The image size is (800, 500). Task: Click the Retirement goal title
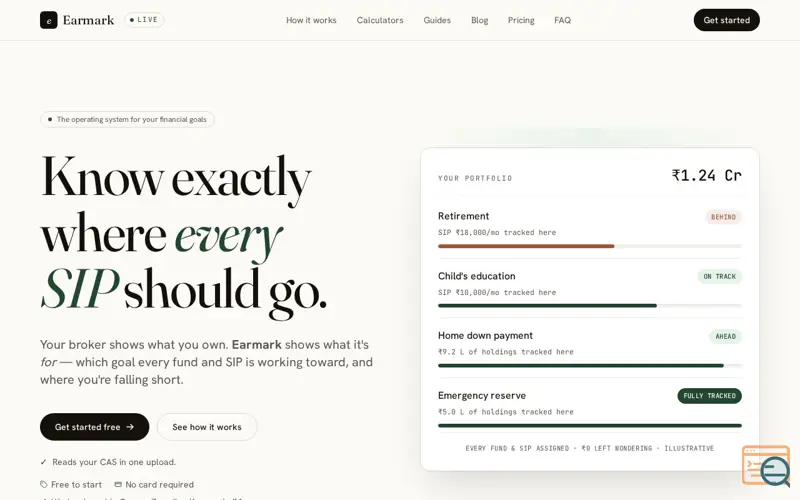click(x=463, y=216)
